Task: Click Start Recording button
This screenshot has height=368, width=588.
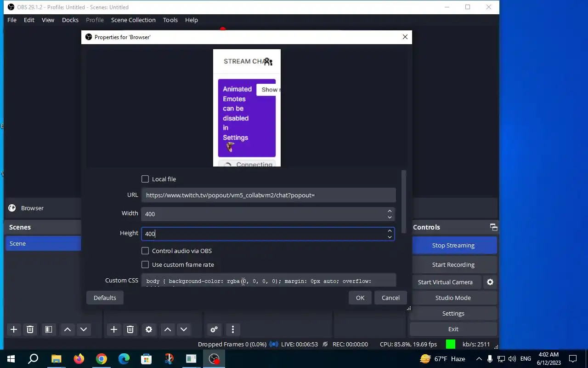Action: pos(453,265)
